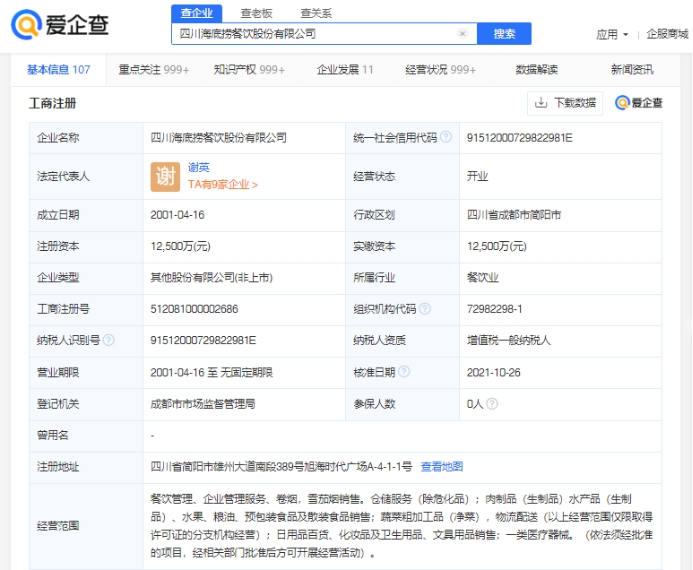693x570 pixels.
Task: Open the 知识产权 tab
Action: tap(249, 70)
